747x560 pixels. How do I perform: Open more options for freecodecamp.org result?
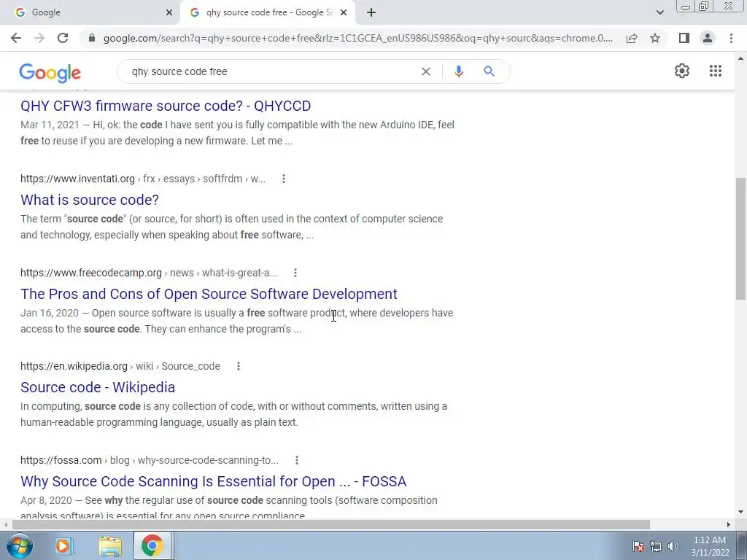tap(295, 273)
